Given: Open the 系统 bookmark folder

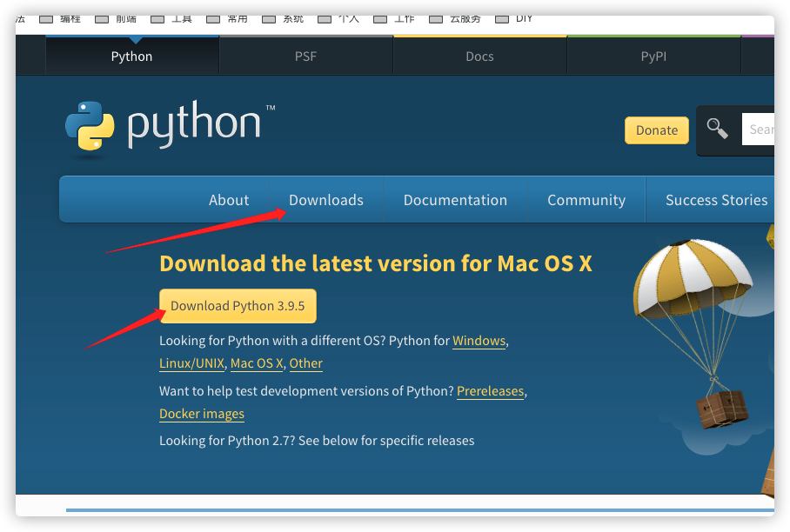Looking at the screenshot, I should [x=284, y=19].
